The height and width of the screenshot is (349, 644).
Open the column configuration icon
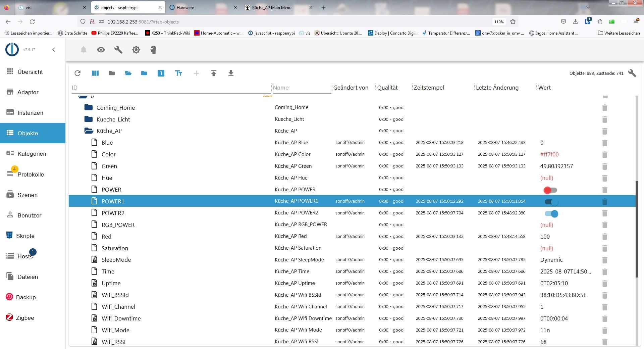coord(95,73)
